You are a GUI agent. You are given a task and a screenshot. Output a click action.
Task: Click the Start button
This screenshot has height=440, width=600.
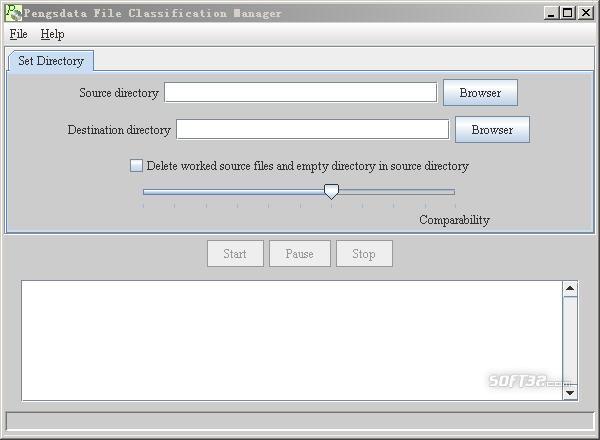(x=235, y=253)
